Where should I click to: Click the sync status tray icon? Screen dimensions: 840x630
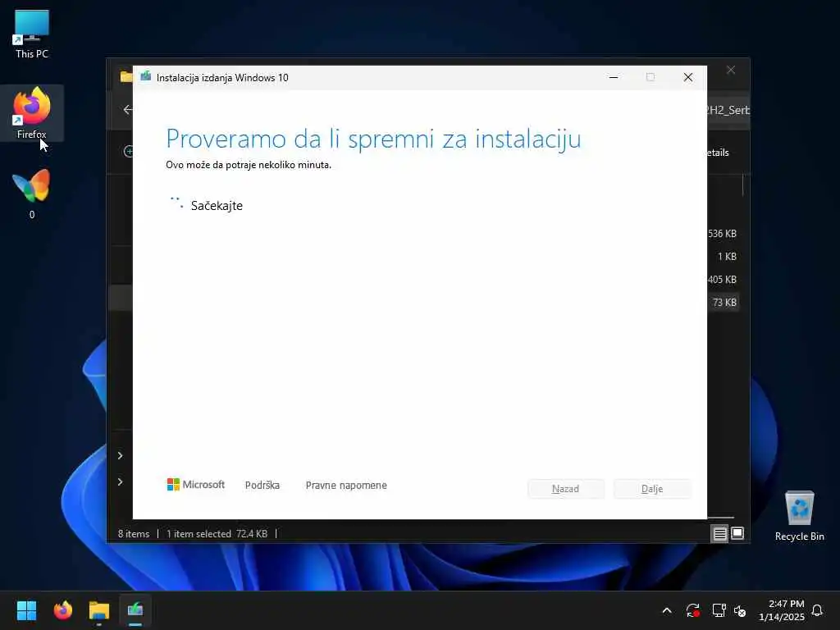[692, 610]
